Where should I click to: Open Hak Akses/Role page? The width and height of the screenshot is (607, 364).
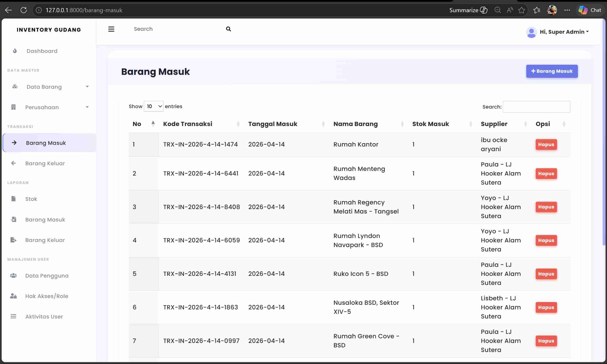point(47,296)
